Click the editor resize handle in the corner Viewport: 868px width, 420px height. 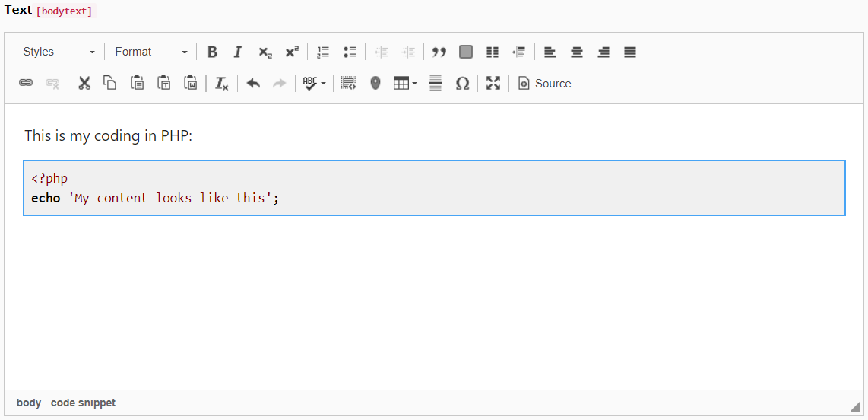[x=855, y=407]
